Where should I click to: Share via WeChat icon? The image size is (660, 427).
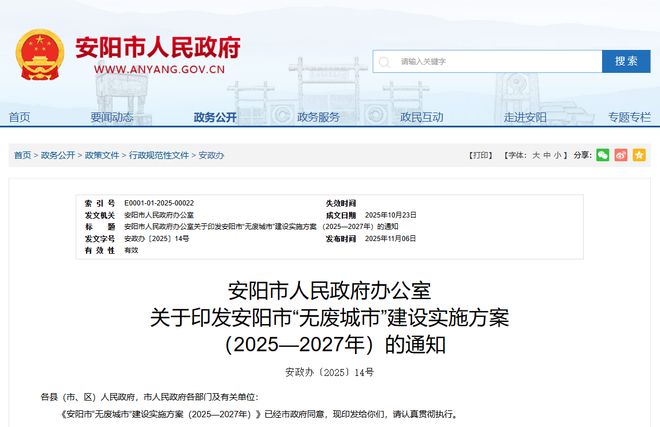[603, 155]
